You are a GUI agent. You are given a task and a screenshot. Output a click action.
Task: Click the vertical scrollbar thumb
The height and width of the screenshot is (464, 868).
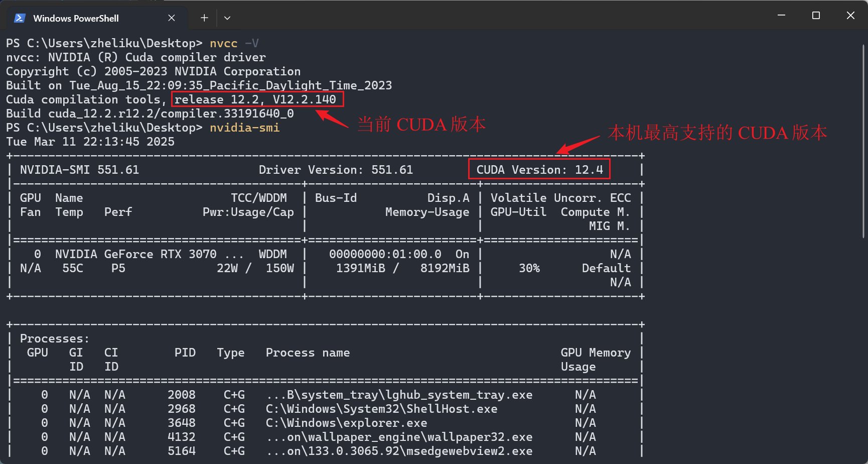[863, 141]
